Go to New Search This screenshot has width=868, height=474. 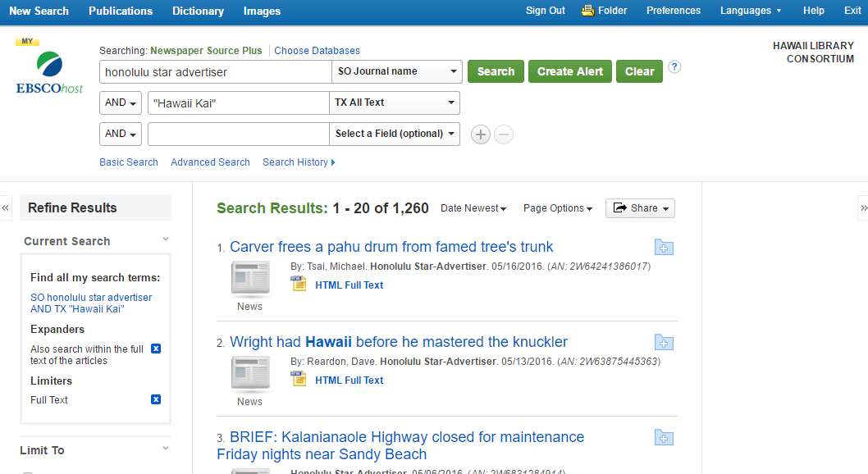click(x=39, y=11)
